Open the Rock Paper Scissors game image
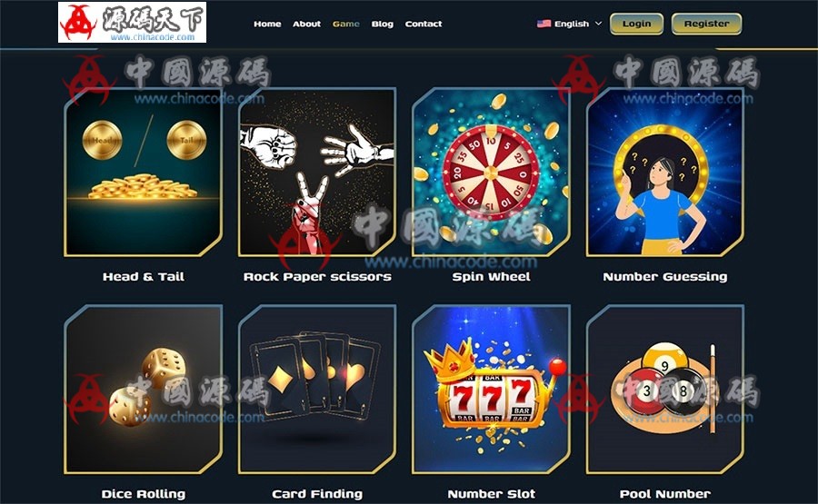This screenshot has height=504, width=818. pyautogui.click(x=316, y=172)
